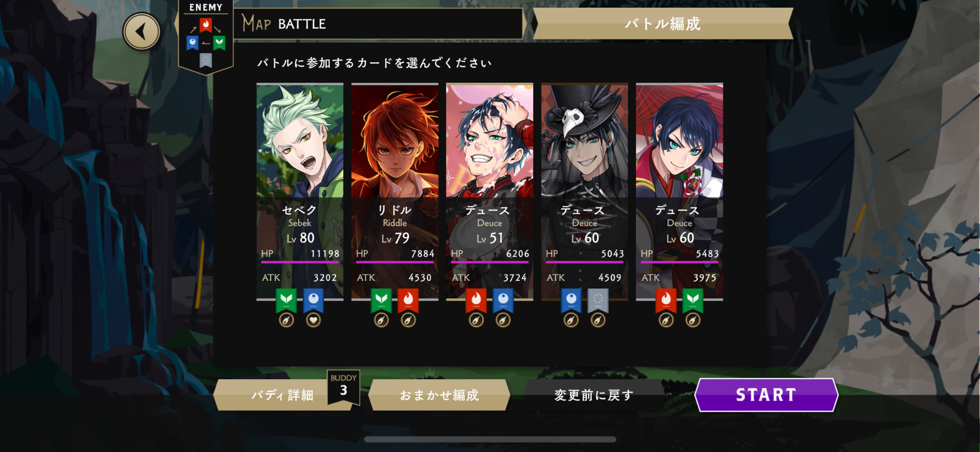Screen dimensions: 980x452
Task: Tap the grey cosmic magic icon on Lv 60 Deuce
Action: coord(598,300)
